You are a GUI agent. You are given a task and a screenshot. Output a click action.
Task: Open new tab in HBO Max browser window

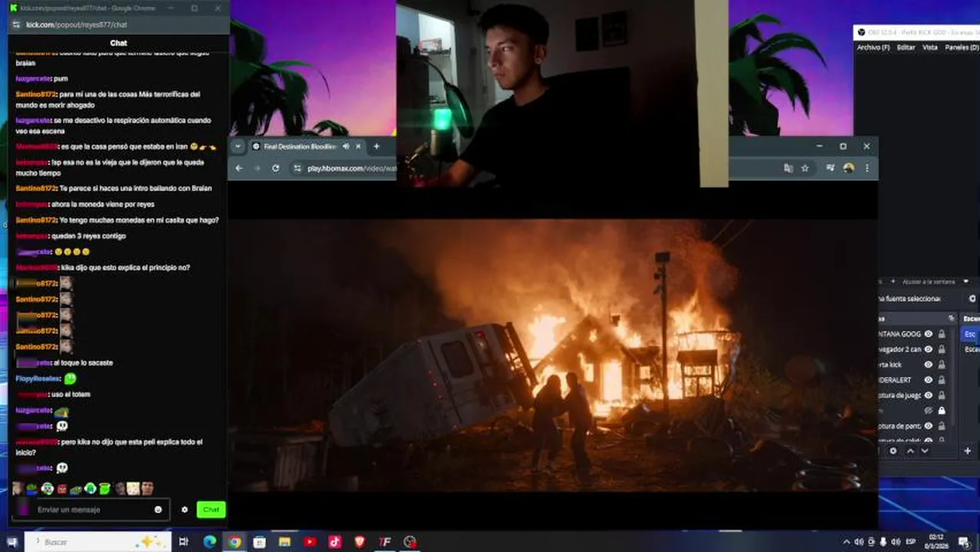pyautogui.click(x=376, y=146)
